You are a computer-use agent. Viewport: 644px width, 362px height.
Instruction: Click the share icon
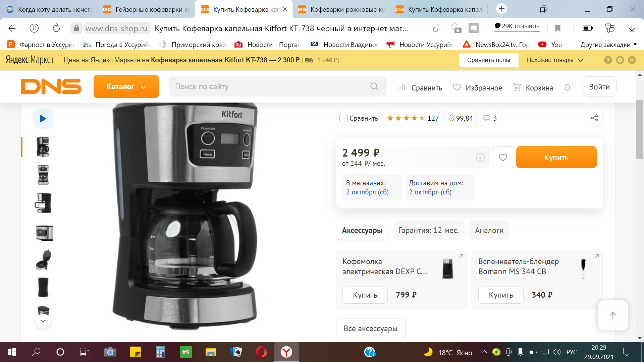pyautogui.click(x=594, y=118)
